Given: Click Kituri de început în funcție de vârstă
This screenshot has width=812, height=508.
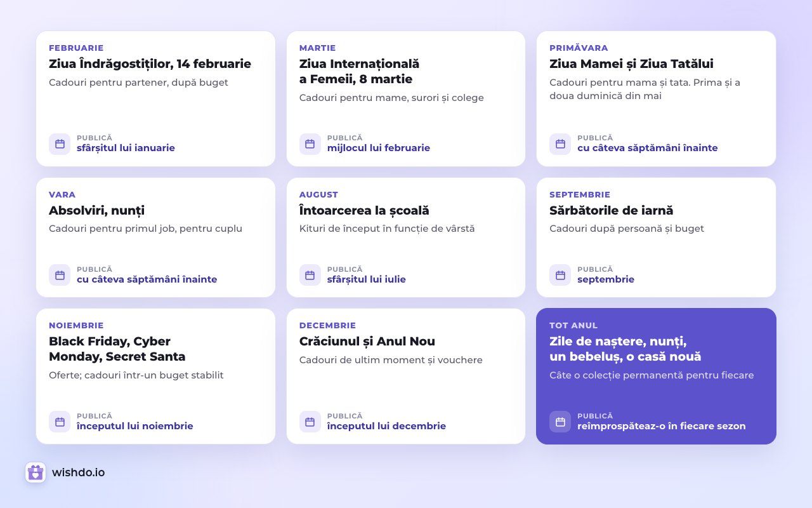Looking at the screenshot, I should [x=387, y=229].
